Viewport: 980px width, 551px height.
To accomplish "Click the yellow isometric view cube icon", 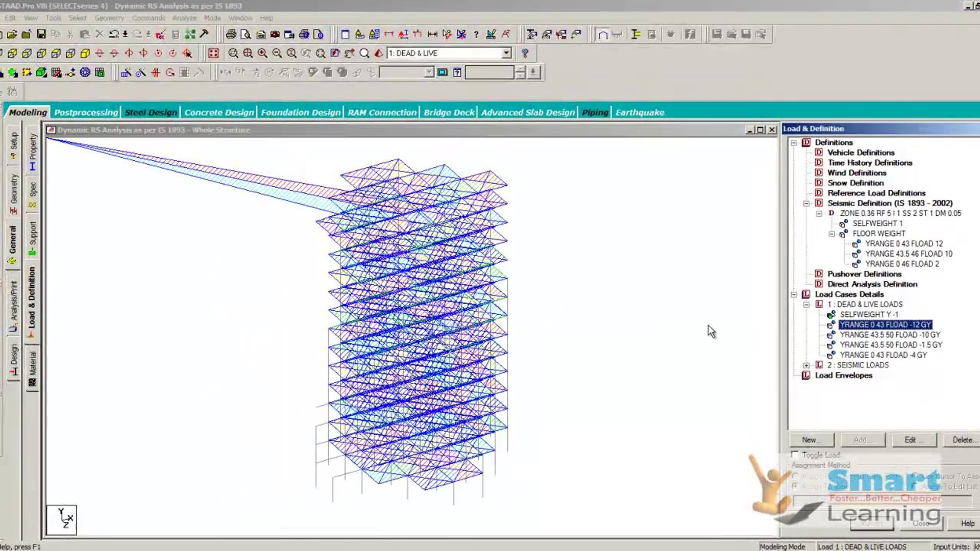I will click(85, 53).
